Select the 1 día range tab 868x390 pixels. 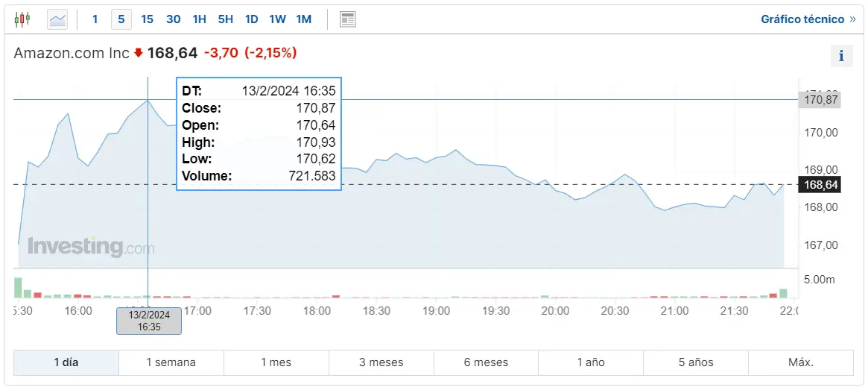coord(66,362)
